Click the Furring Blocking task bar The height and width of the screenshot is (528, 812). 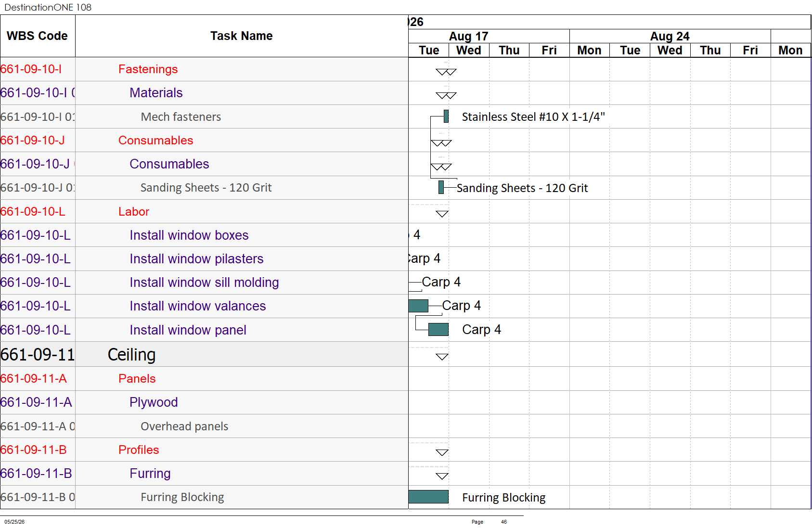point(428,497)
